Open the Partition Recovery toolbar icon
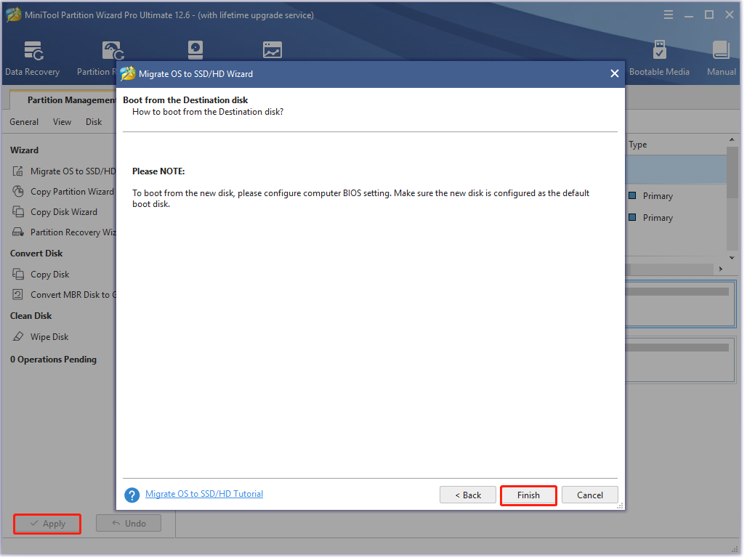 pos(113,51)
